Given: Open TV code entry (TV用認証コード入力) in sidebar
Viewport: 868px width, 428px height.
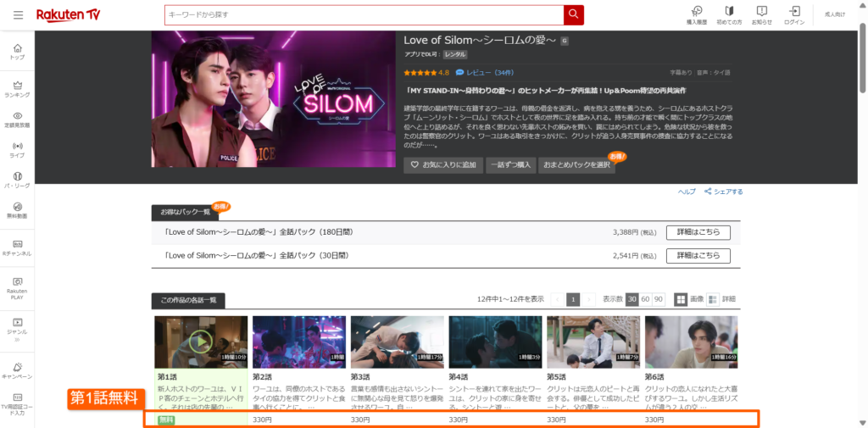Looking at the screenshot, I should point(17,405).
